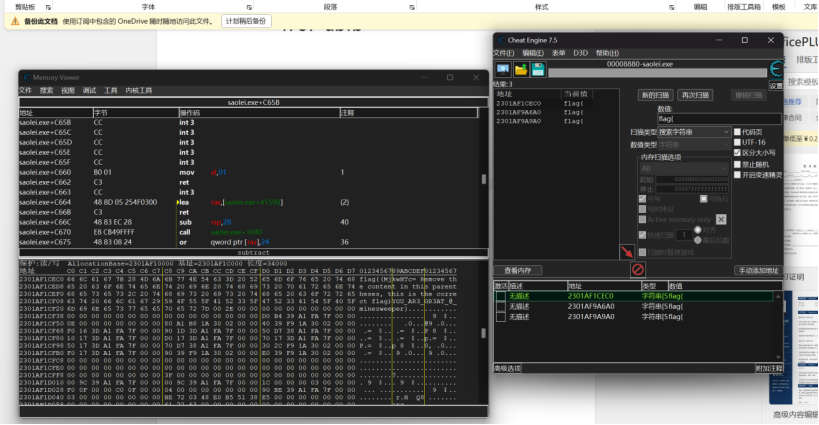Select the saolei.exe+C664 lea instruction row

coord(249,202)
